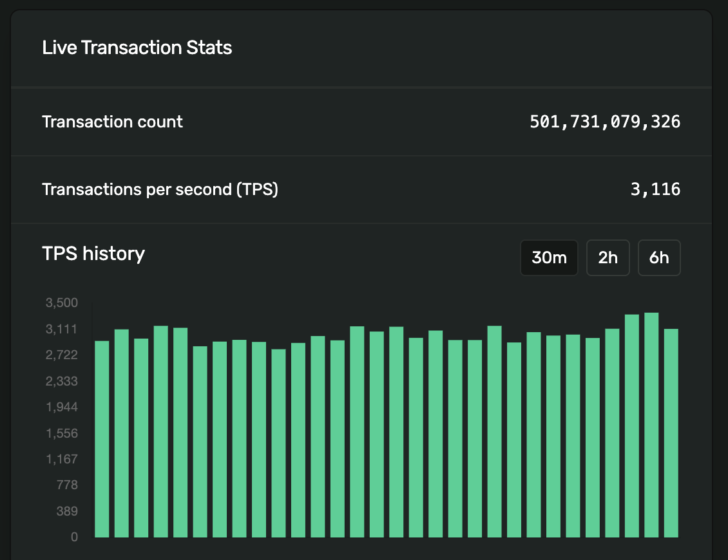This screenshot has height=560, width=728.
Task: Click the Transactions per second (TPS) label
Action: click(160, 189)
